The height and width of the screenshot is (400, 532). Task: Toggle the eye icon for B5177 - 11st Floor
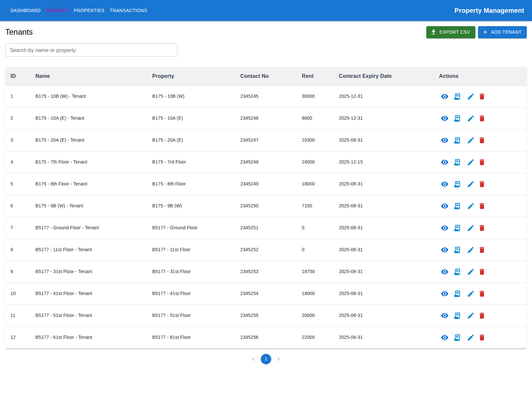tap(444, 250)
